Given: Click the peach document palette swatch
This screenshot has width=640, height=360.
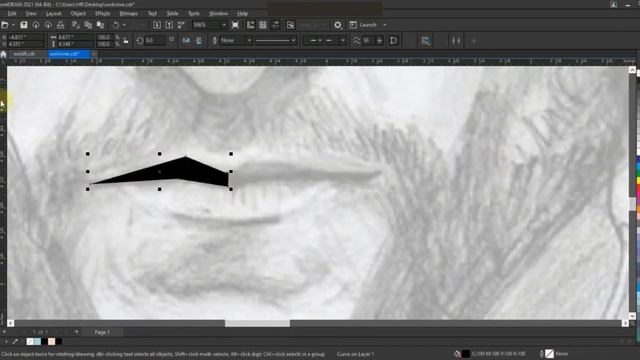Looking at the screenshot, I should click(51, 341).
